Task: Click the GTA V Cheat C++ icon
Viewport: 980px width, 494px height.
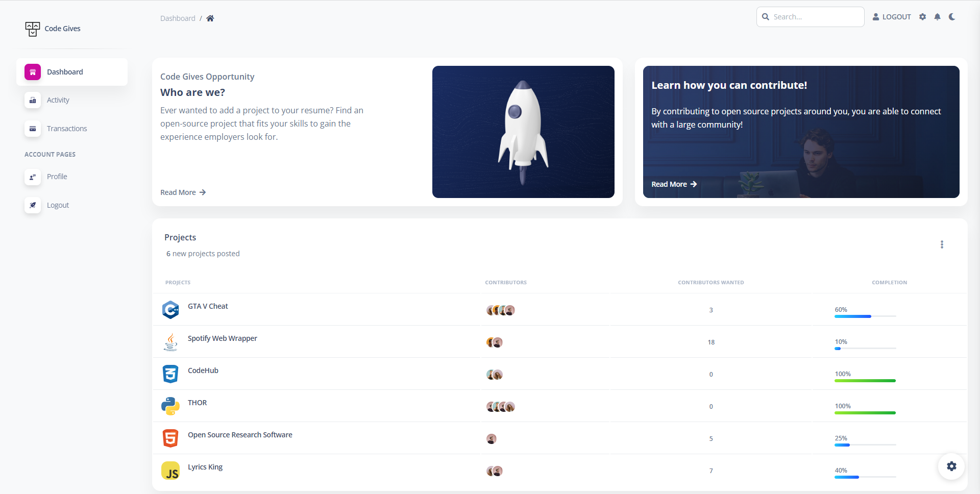Action: click(x=170, y=310)
